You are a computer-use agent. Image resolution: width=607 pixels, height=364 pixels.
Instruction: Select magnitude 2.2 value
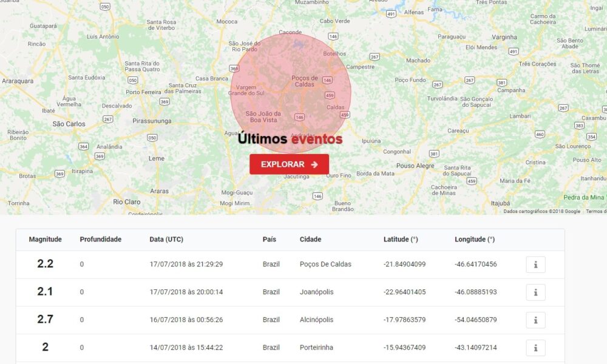[46, 264]
